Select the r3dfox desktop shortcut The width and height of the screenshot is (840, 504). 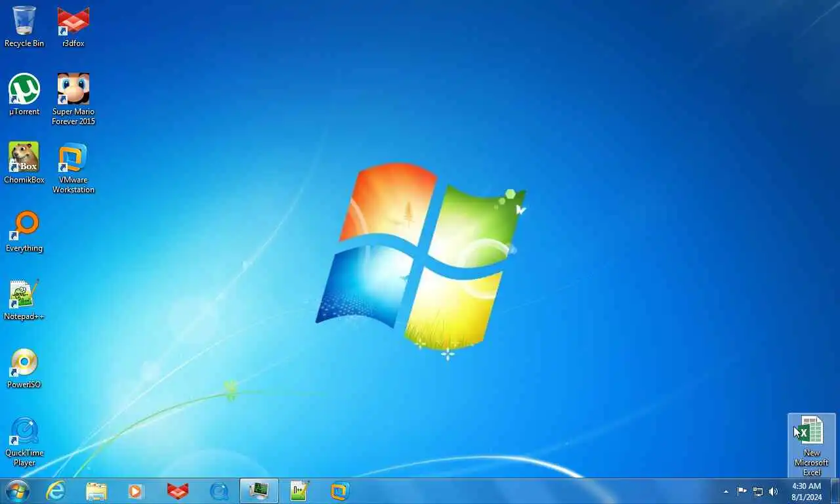pyautogui.click(x=73, y=27)
